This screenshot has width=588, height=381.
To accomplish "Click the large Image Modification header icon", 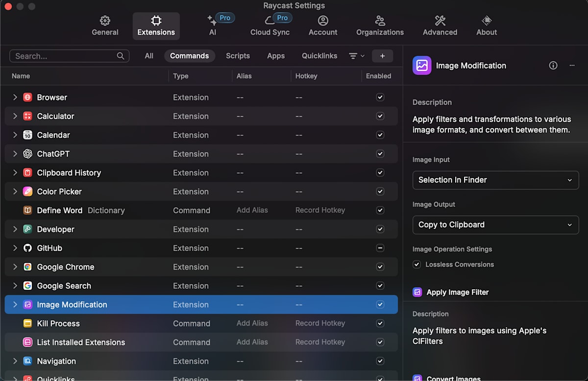I will 422,65.
